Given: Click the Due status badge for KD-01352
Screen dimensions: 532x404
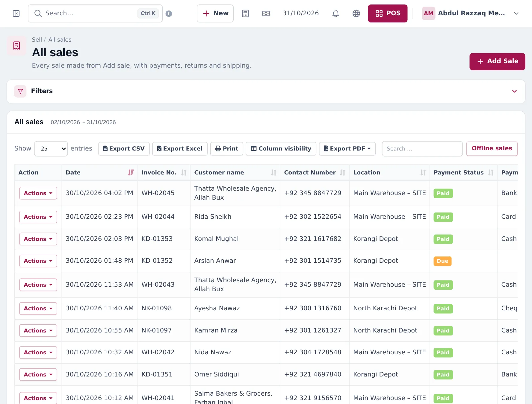Looking at the screenshot, I should click(442, 261).
